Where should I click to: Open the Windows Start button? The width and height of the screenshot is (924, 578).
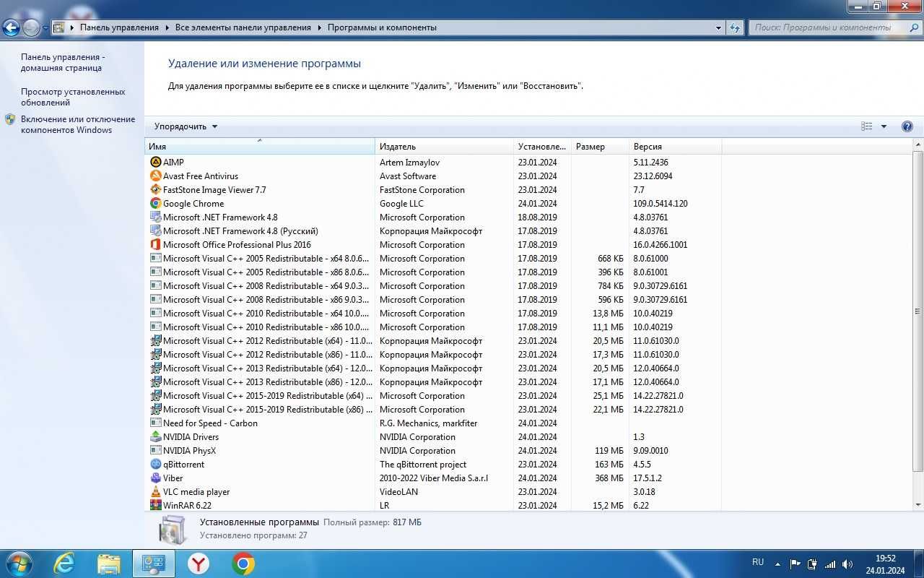(18, 564)
